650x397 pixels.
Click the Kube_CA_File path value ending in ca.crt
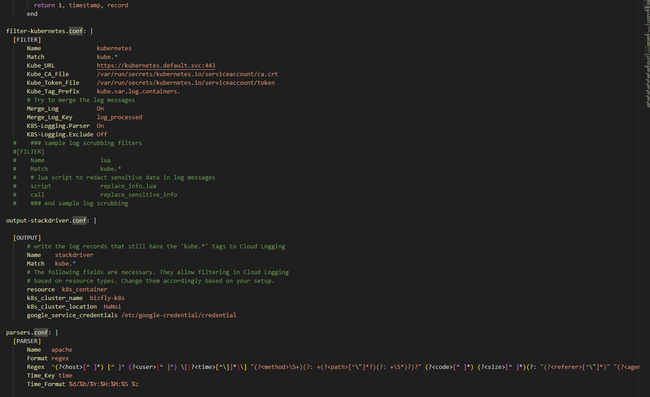pyautogui.click(x=187, y=74)
